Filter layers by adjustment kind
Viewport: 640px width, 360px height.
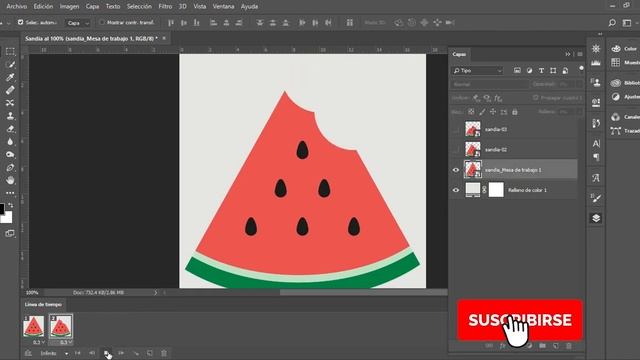529,71
